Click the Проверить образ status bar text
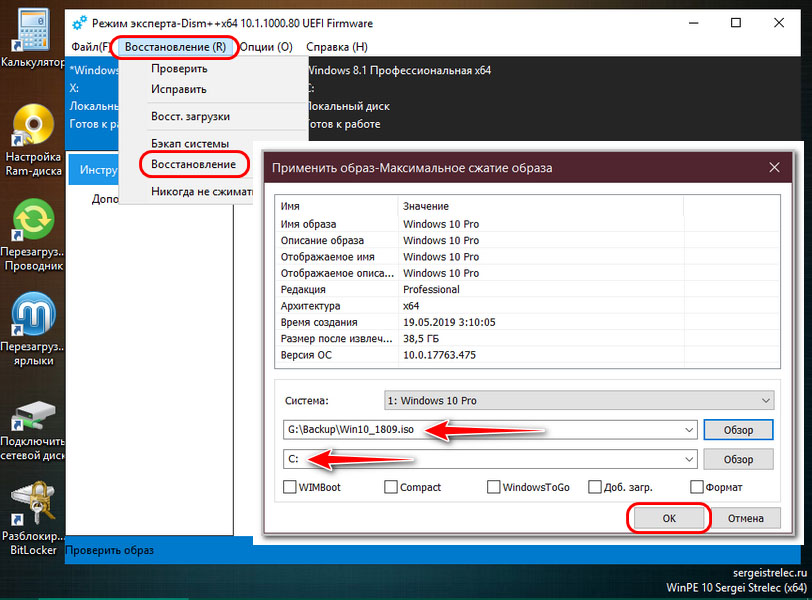This screenshot has height=600, width=812. pyautogui.click(x=110, y=550)
